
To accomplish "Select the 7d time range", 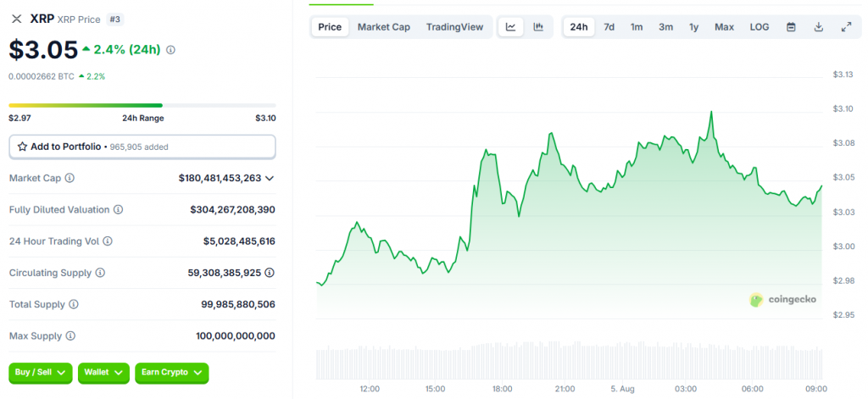I will pos(609,27).
